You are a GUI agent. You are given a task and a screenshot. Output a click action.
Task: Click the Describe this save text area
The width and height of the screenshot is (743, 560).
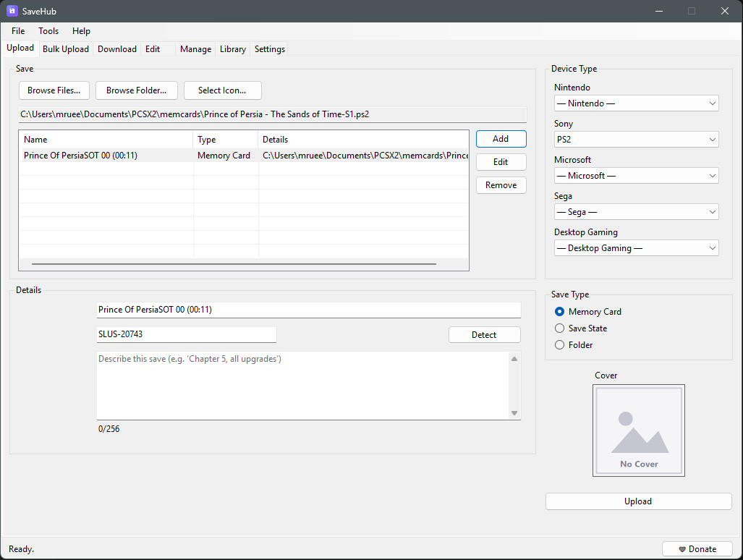pos(303,386)
